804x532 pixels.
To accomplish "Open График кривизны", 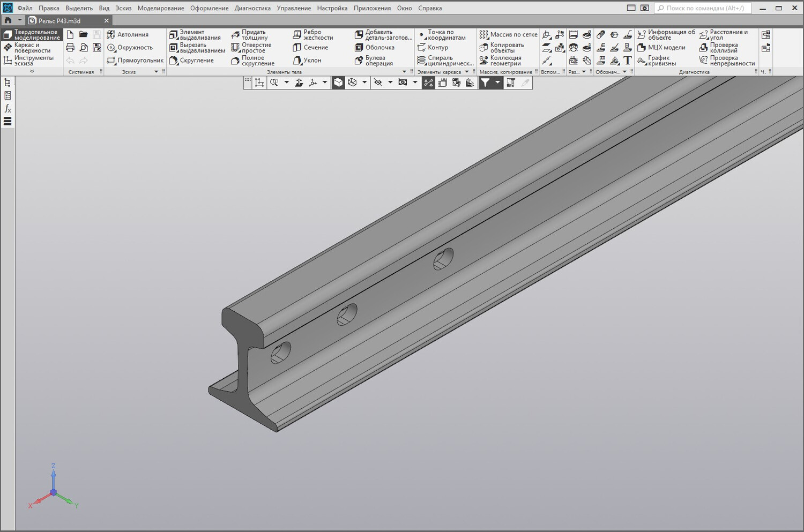I will (x=657, y=61).
